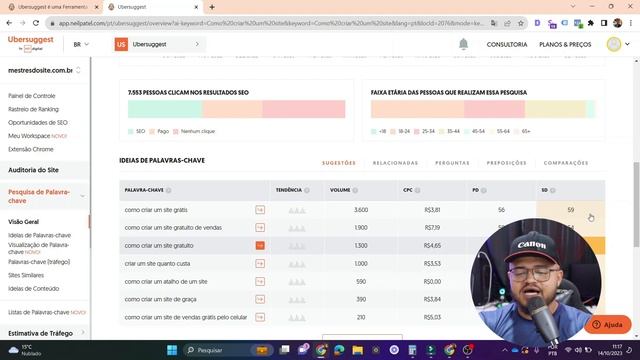Click info icon next to SD header

coord(553,190)
